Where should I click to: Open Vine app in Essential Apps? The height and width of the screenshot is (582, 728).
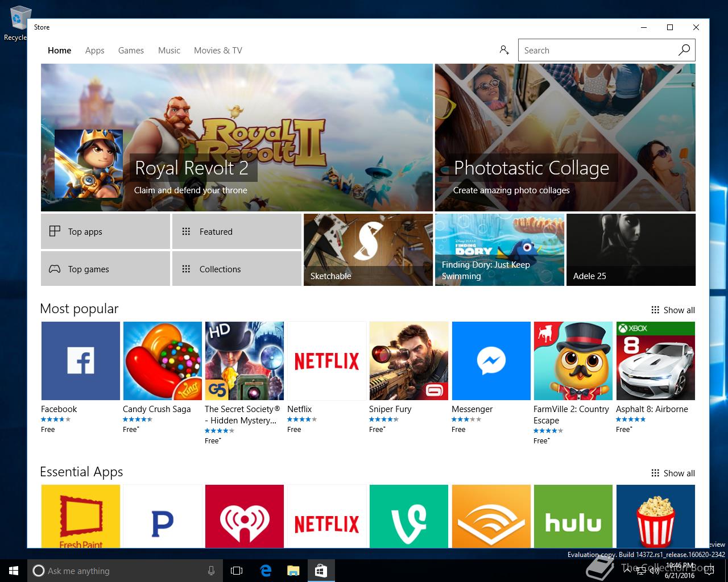[x=408, y=516]
